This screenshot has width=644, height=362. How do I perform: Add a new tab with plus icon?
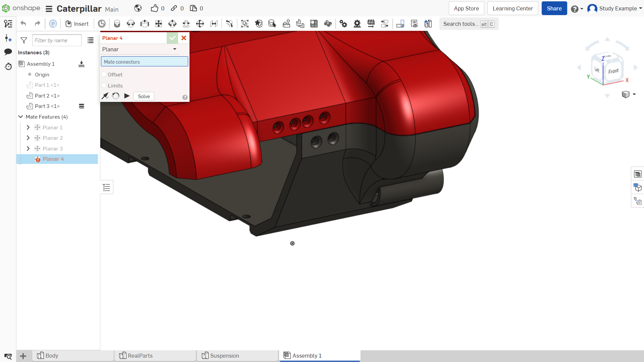coord(23,356)
